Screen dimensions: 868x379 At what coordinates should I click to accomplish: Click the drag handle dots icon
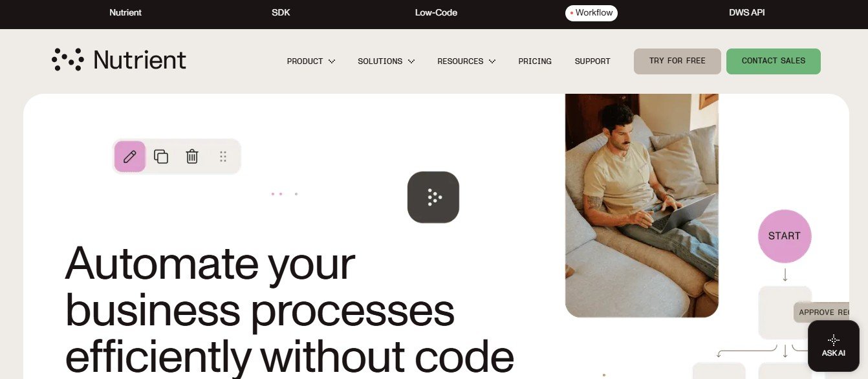[x=223, y=157]
